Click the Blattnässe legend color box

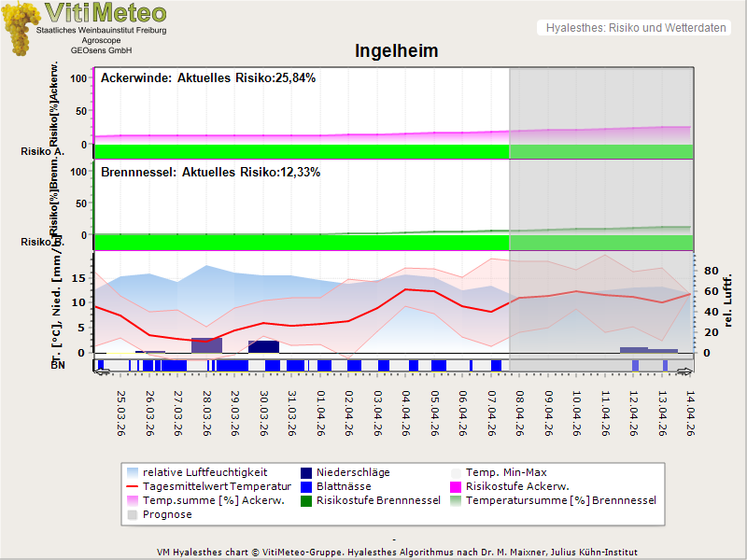coord(305,486)
